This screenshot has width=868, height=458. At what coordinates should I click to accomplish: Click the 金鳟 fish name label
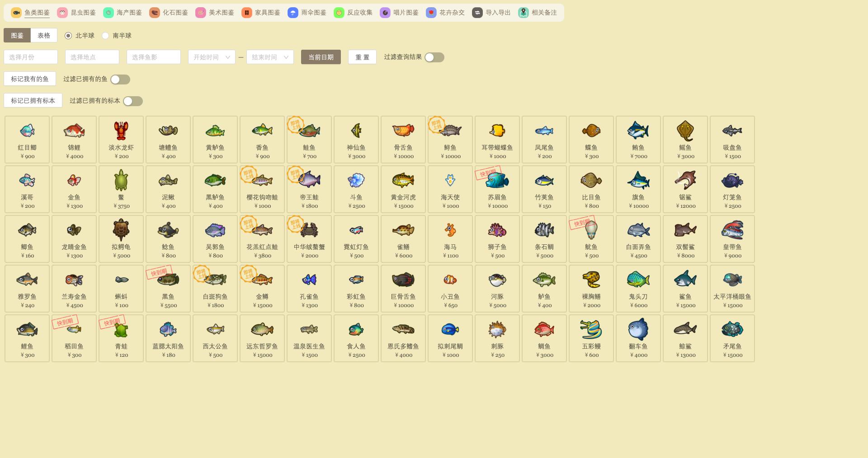[262, 297]
